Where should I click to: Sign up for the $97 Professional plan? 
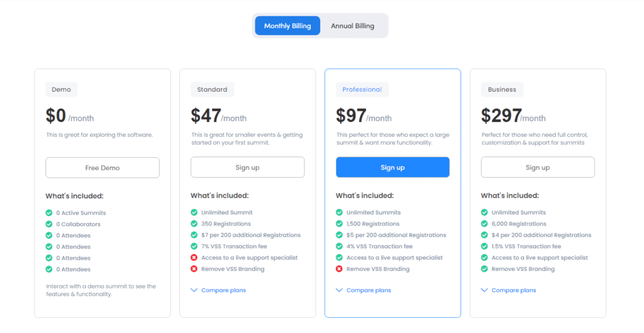392,167
